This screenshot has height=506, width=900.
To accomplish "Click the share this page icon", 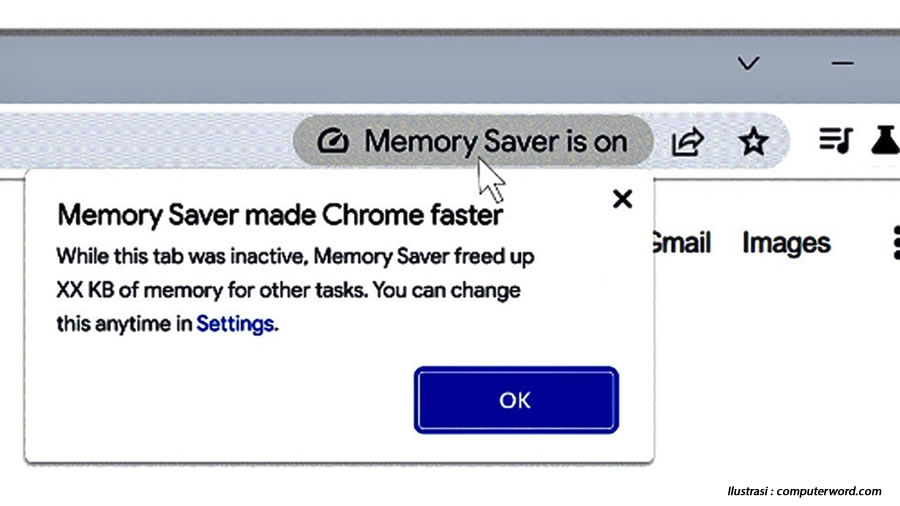I will (x=687, y=141).
